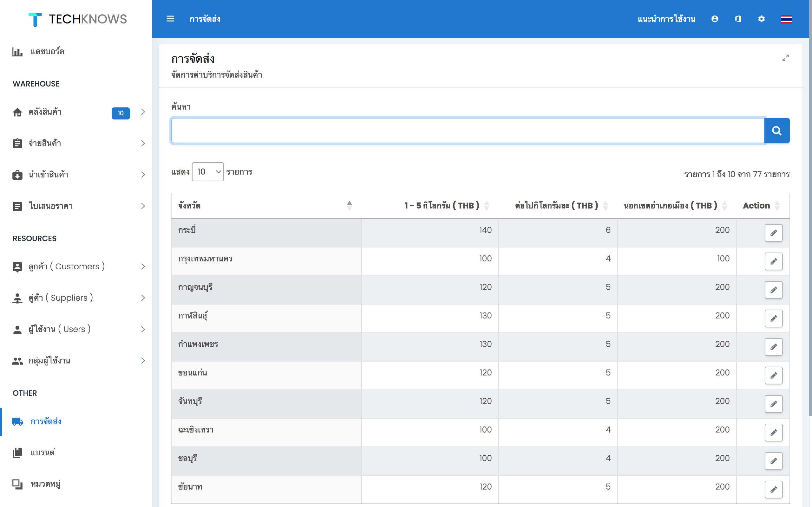The image size is (812, 507).
Task: Click the edit icon for จันทบุรี row
Action: pos(773,404)
